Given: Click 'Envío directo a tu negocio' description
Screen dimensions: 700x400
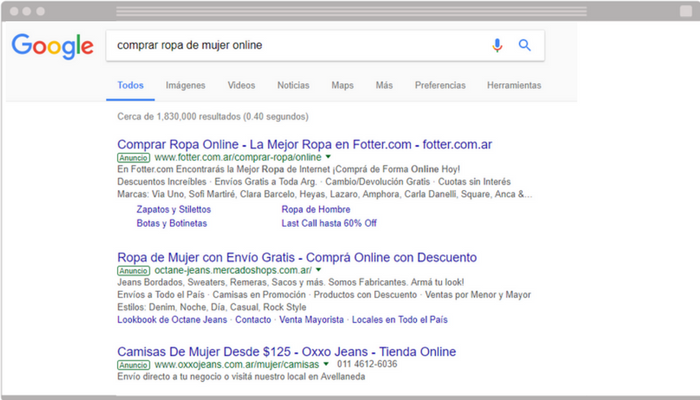Looking at the screenshot, I should click(241, 377).
